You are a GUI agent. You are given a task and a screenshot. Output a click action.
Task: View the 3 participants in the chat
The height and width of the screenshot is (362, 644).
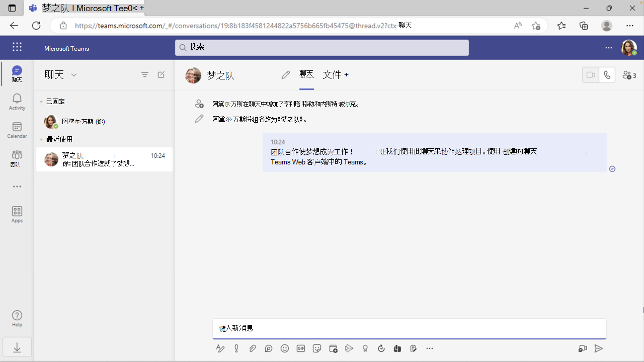(x=629, y=75)
